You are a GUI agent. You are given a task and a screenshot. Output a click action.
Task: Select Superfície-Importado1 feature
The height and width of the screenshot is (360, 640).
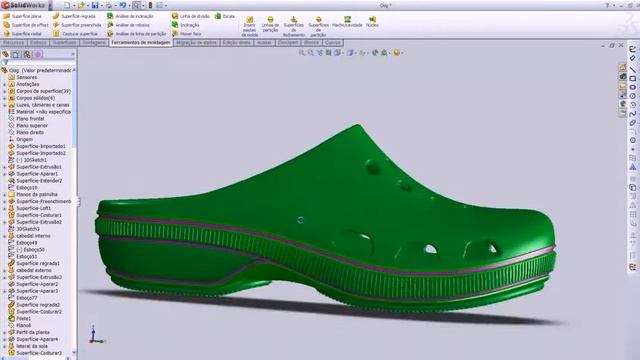point(40,146)
